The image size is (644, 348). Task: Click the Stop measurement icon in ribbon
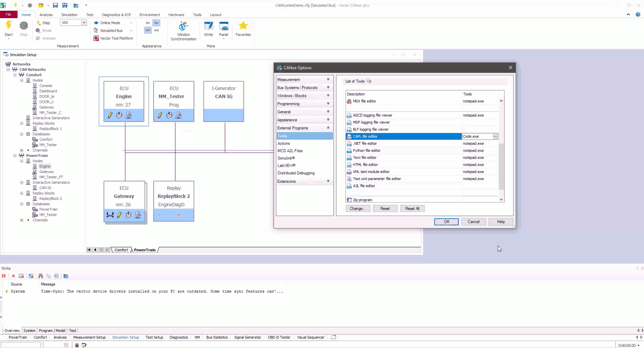(x=23, y=25)
